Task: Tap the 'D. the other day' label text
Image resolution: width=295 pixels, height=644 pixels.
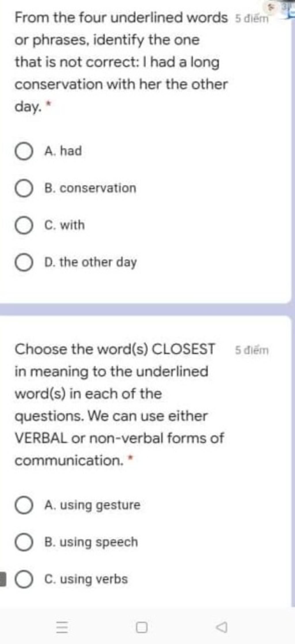Action: coord(90,263)
